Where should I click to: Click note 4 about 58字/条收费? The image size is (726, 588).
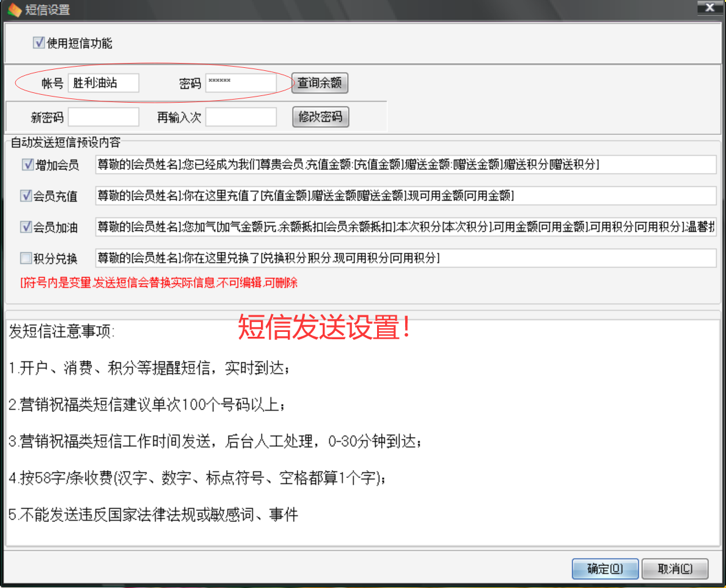pos(198,478)
